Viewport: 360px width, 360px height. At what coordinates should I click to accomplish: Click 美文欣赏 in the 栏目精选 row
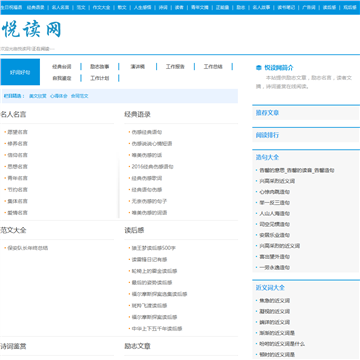tap(38, 96)
